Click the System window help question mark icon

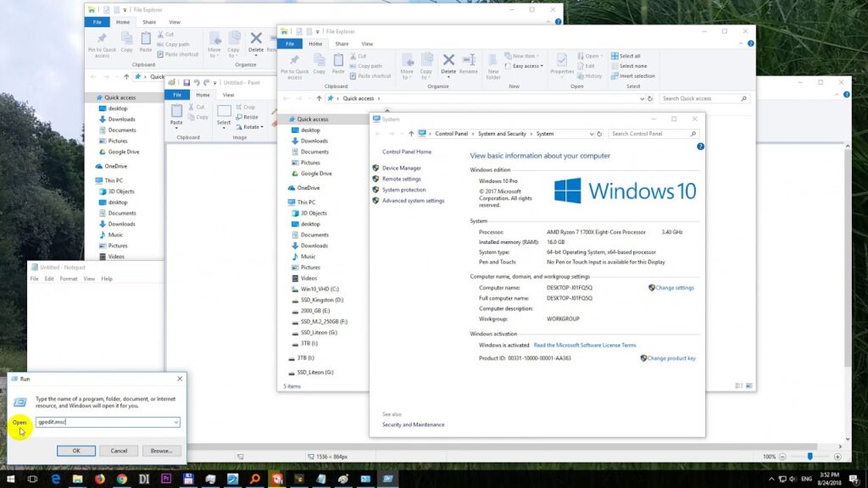pos(700,147)
